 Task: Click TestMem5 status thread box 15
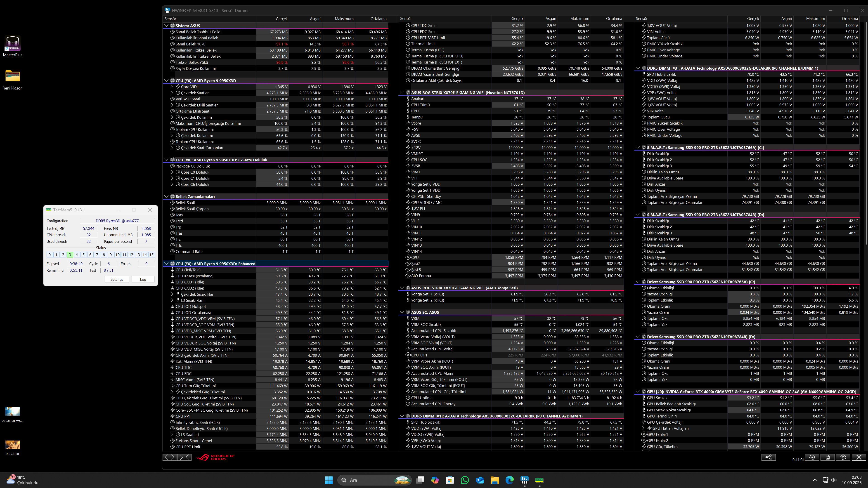(151, 255)
